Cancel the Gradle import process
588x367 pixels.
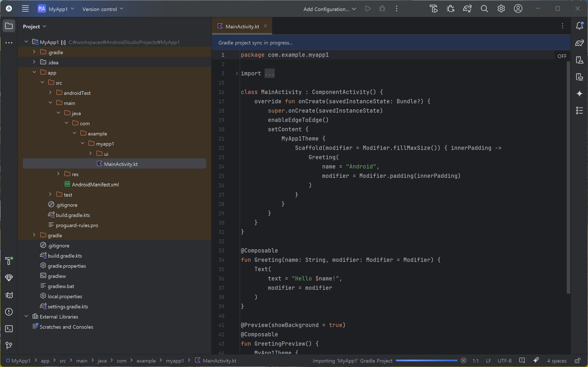coord(463,361)
